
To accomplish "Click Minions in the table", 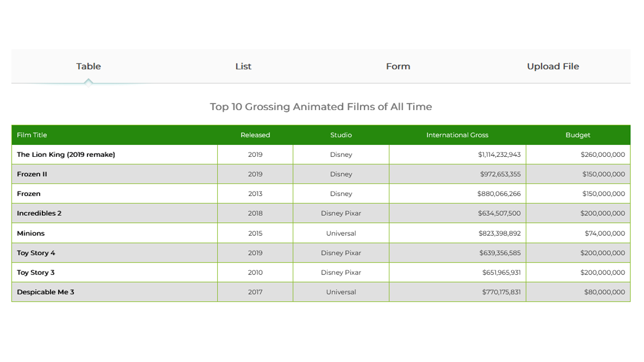I will pos(31,233).
